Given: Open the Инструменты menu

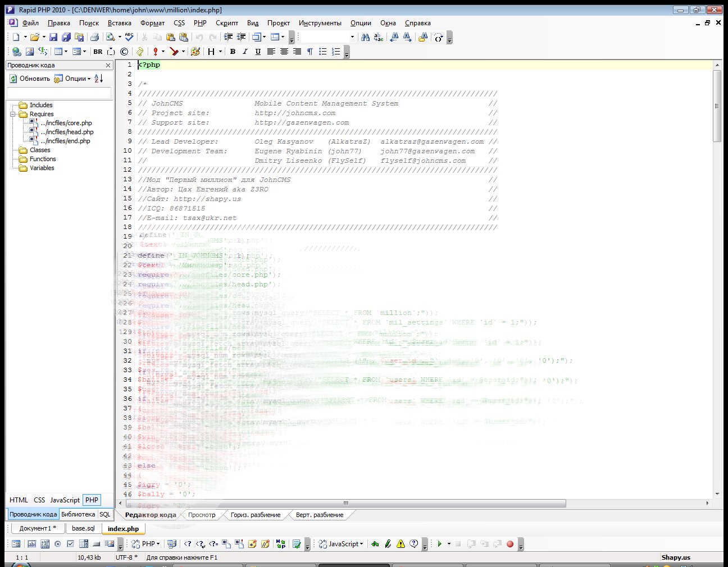Looking at the screenshot, I should 320,23.
